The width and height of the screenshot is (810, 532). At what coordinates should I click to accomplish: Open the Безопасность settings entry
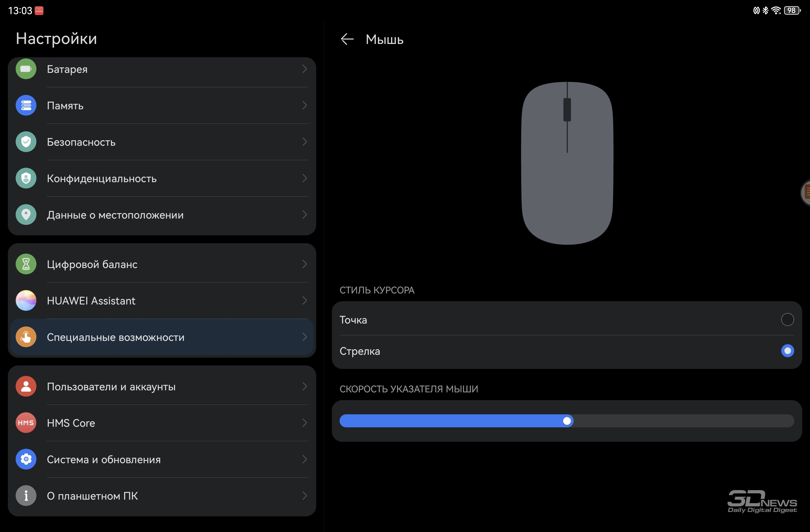tap(162, 142)
